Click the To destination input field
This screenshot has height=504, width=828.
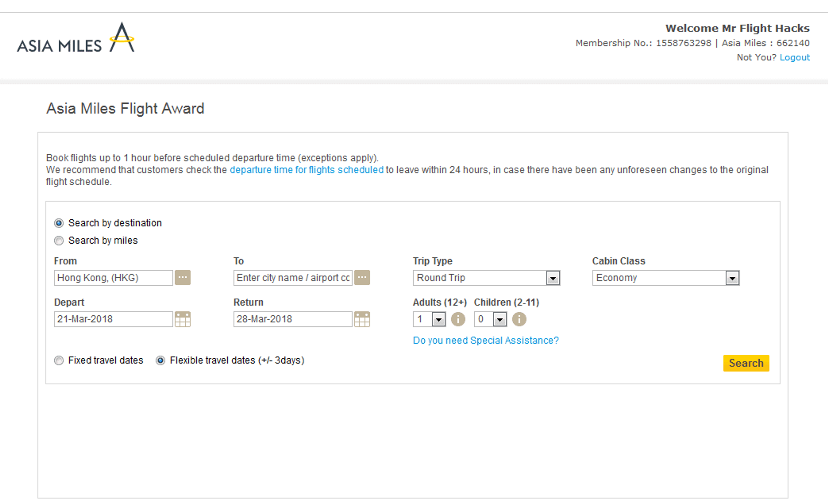pos(292,277)
